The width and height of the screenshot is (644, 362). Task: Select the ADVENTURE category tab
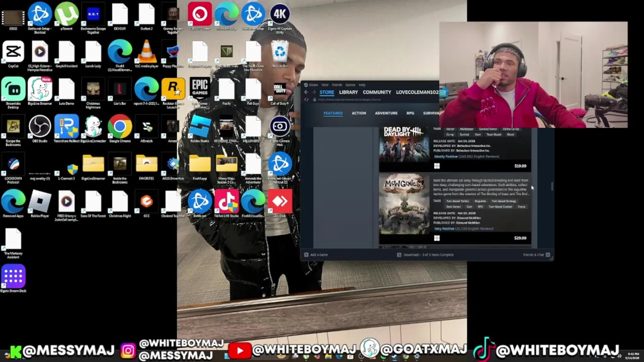386,113
